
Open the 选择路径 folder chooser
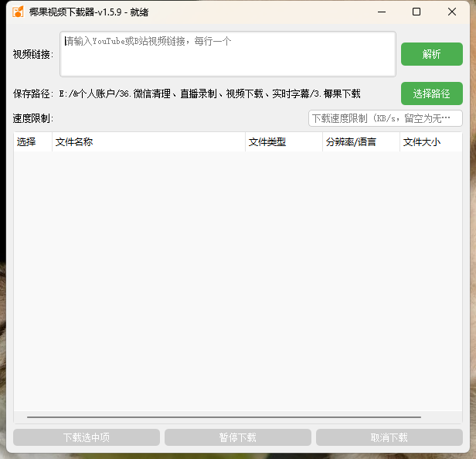click(431, 93)
